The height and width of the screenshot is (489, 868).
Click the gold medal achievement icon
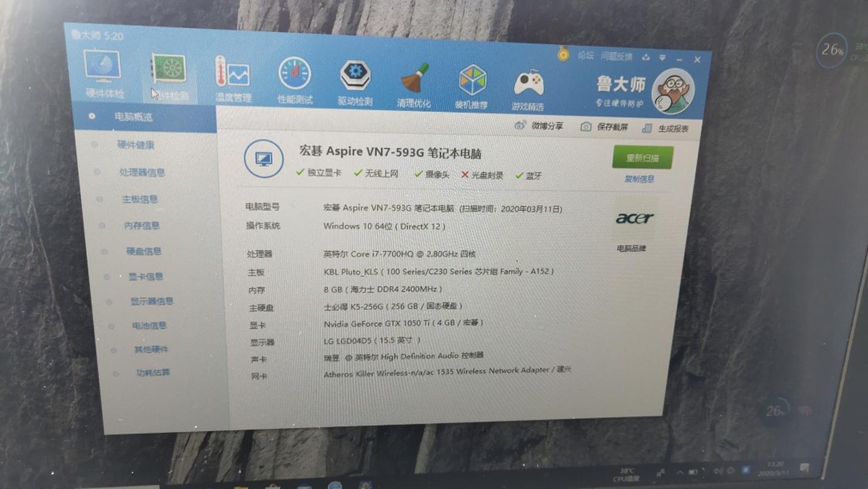click(x=563, y=54)
